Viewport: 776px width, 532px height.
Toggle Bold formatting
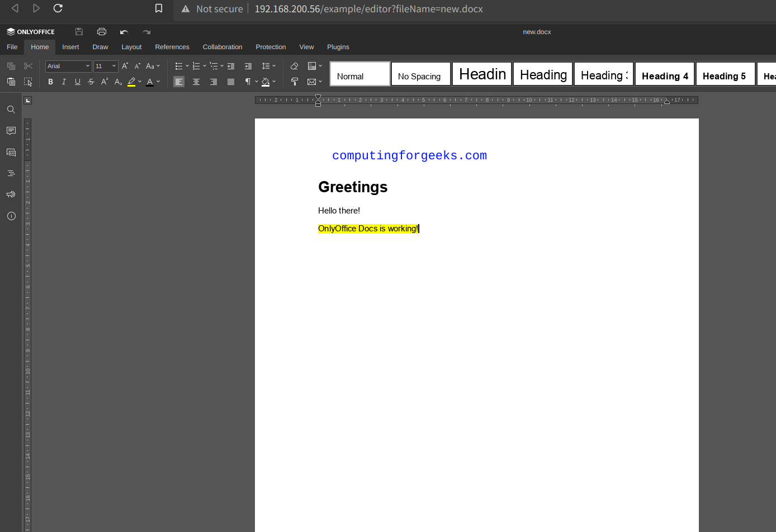pyautogui.click(x=50, y=82)
